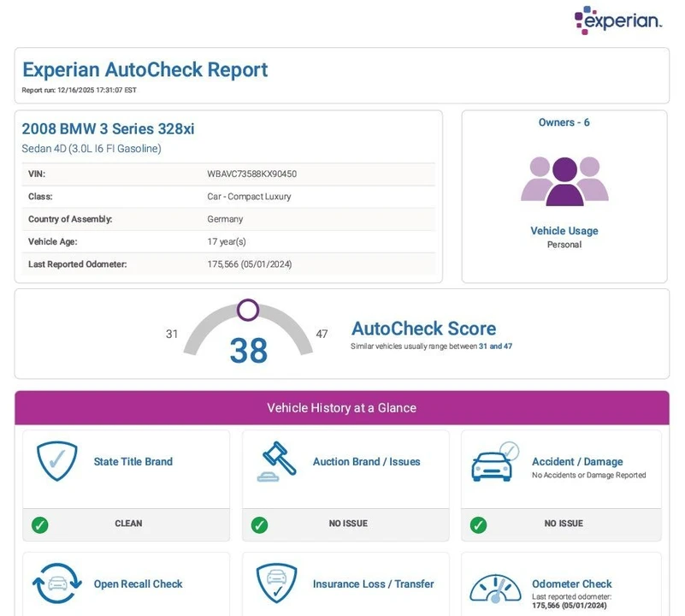Click the Germany assembly country value
Screen dimensions: 685x616
[225, 219]
